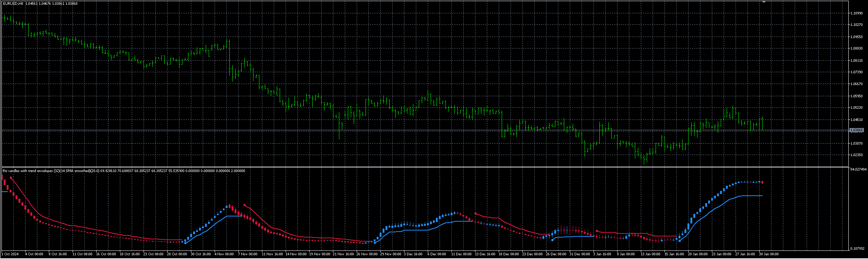Screen dimensions: 868x259
Task: Click the 1.02350 price scale label
Action: pyautogui.click(x=857, y=155)
